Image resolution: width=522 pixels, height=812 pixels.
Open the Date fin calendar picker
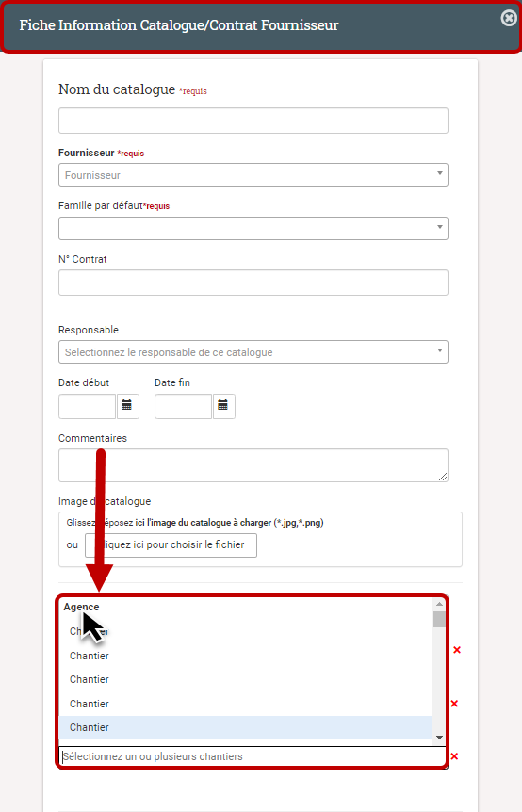223,406
